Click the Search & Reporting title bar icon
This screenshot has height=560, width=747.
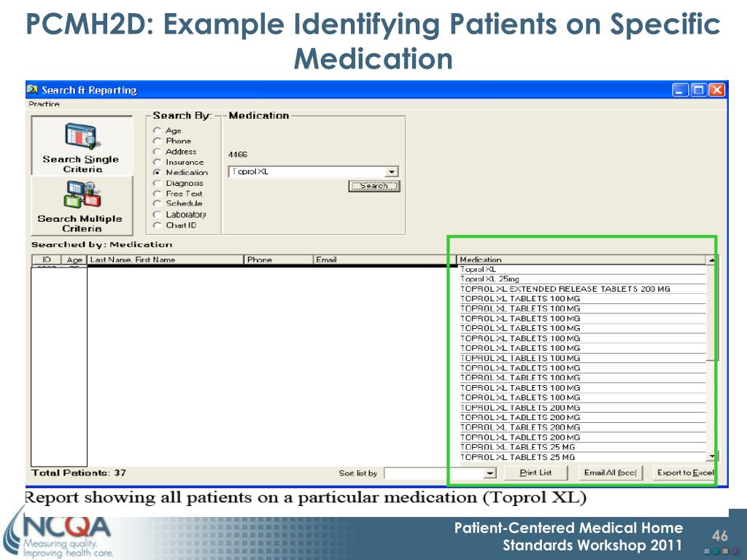32,90
